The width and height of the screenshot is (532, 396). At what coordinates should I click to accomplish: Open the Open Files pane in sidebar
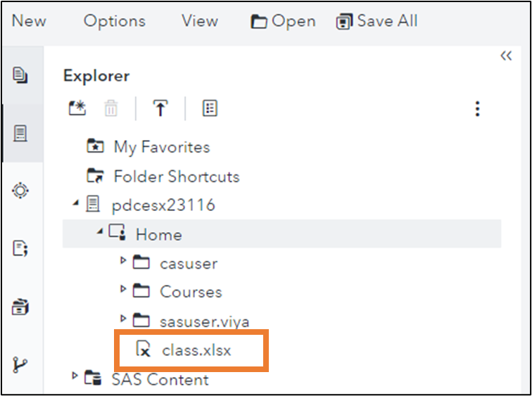(20, 75)
